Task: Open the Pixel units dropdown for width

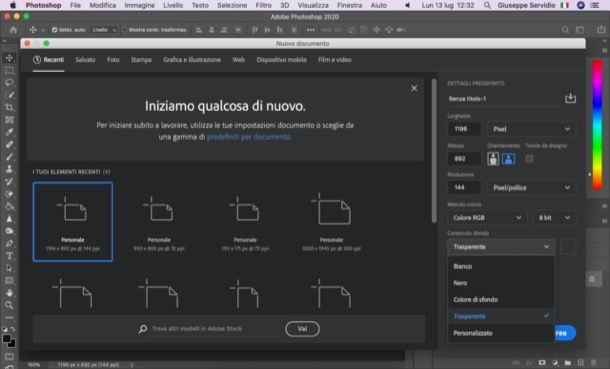Action: pos(531,129)
